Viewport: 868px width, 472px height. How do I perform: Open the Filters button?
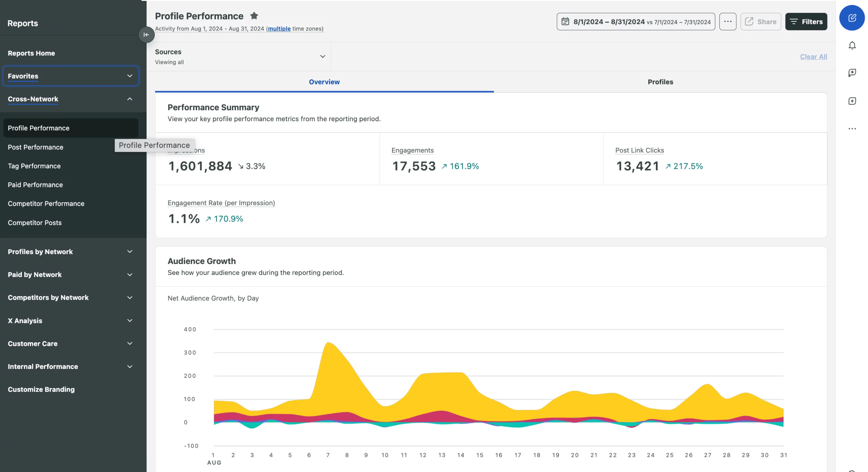click(806, 22)
